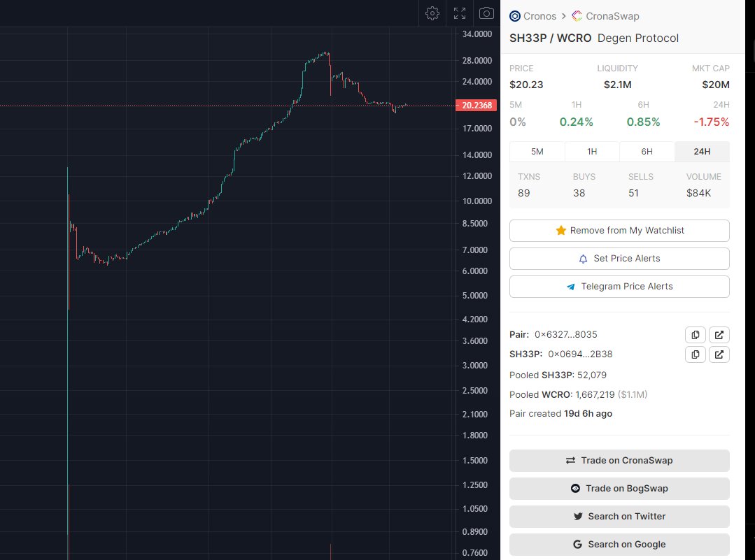Switch stats to the 5M tab
Viewport: 755px width, 560px height.
click(x=537, y=152)
